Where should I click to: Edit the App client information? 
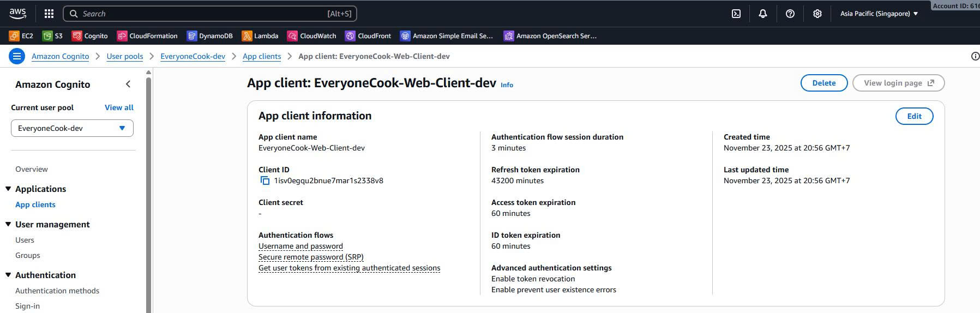(x=914, y=116)
